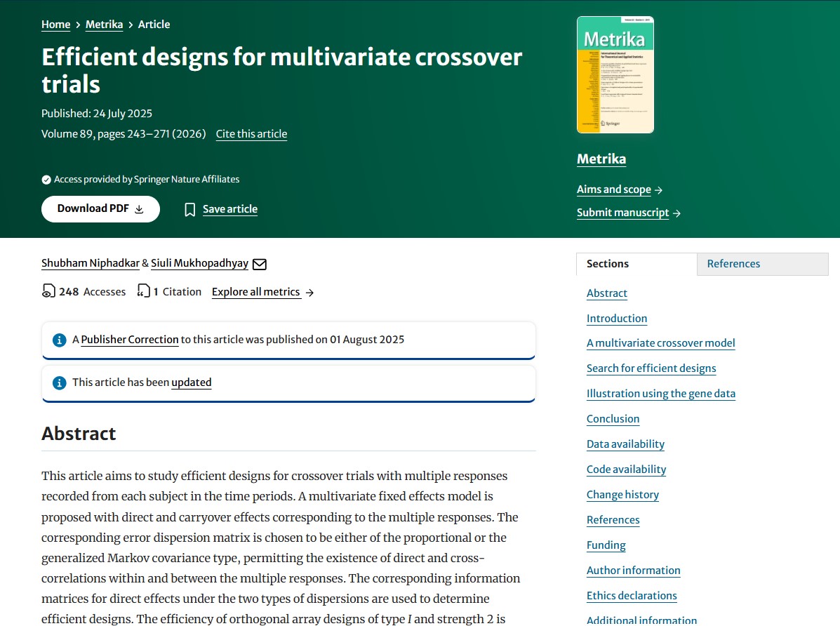Open Aims and scope link
The height and width of the screenshot is (626, 840).
tap(614, 189)
